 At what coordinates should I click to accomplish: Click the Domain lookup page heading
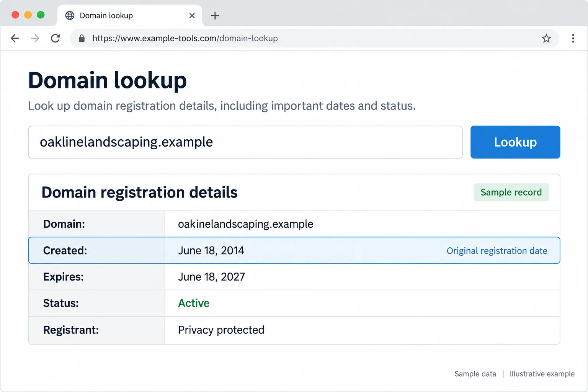(108, 80)
